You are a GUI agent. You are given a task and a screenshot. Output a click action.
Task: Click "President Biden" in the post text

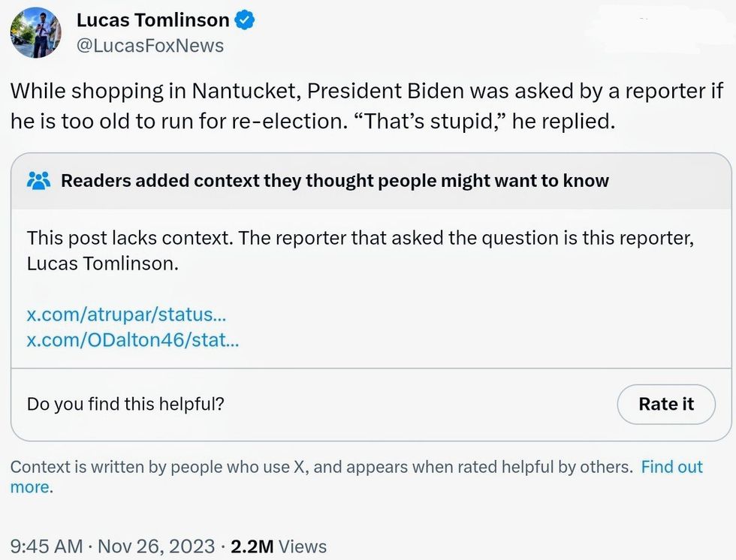tap(373, 92)
